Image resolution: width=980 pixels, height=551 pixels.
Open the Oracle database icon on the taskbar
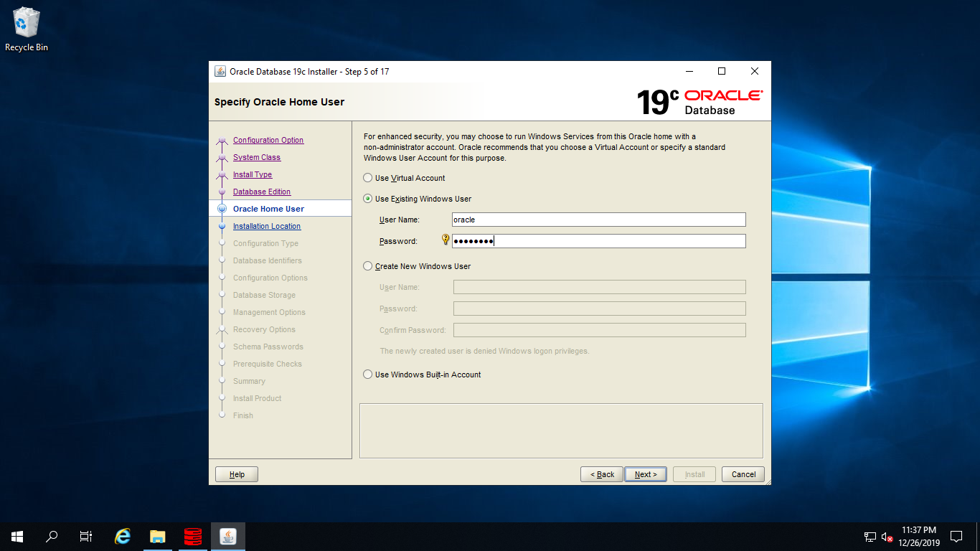point(192,536)
